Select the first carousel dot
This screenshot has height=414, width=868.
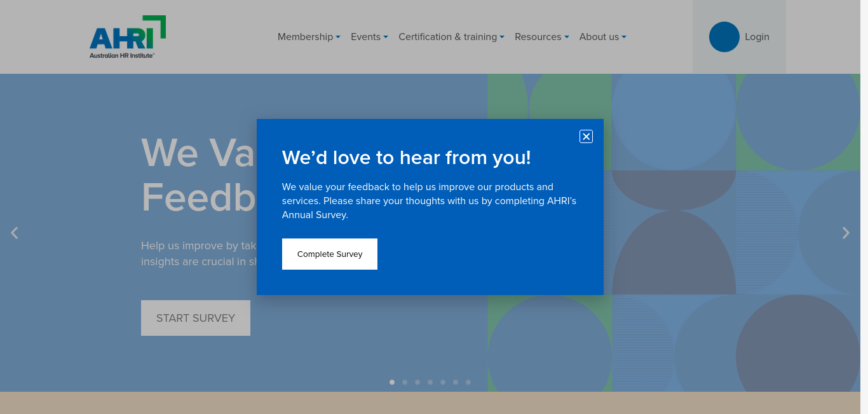tap(392, 382)
